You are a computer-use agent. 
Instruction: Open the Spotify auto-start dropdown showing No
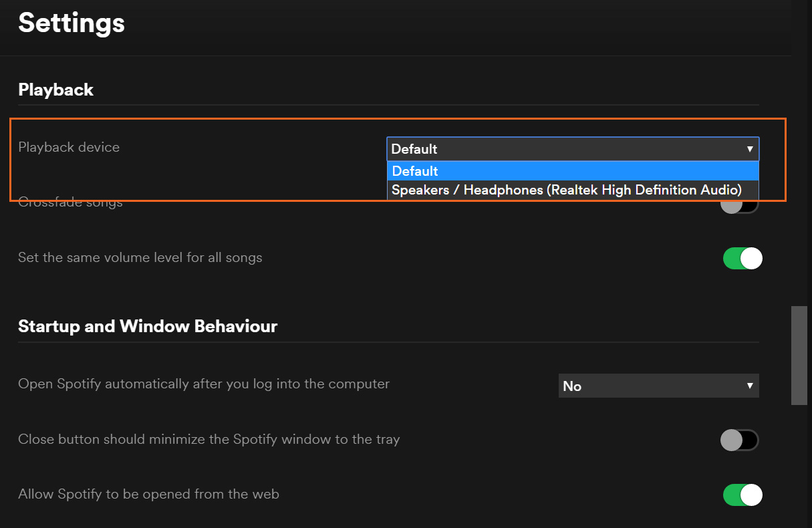(x=658, y=386)
